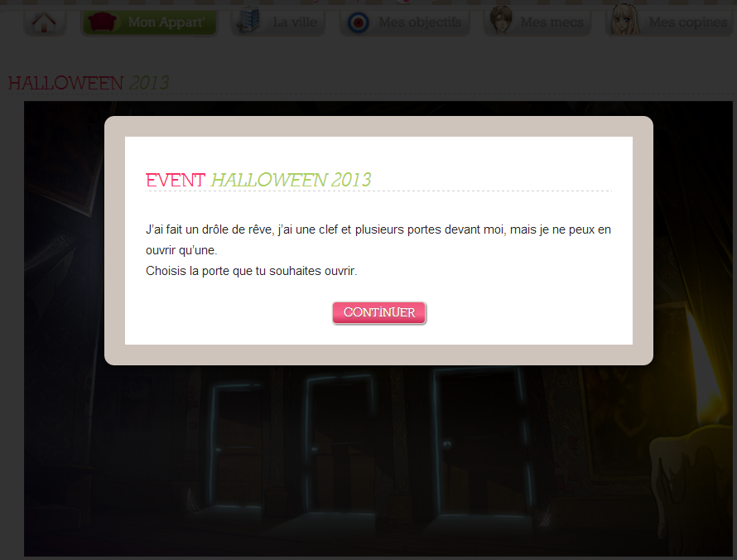This screenshot has height=560, width=737.
Task: Select the rightmost large door
Action: [x=480, y=441]
